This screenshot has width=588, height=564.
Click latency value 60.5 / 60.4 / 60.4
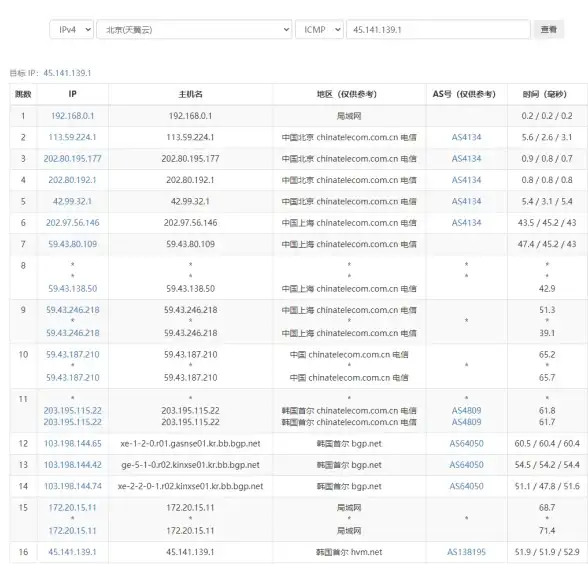coord(547,444)
